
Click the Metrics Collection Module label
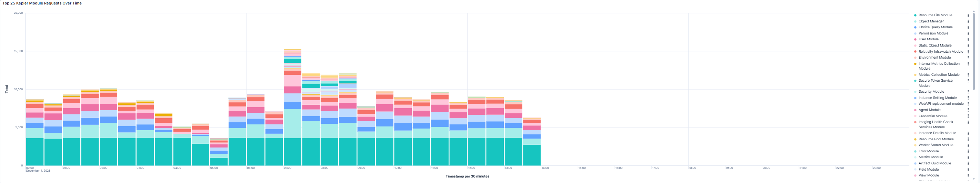tap(939, 75)
